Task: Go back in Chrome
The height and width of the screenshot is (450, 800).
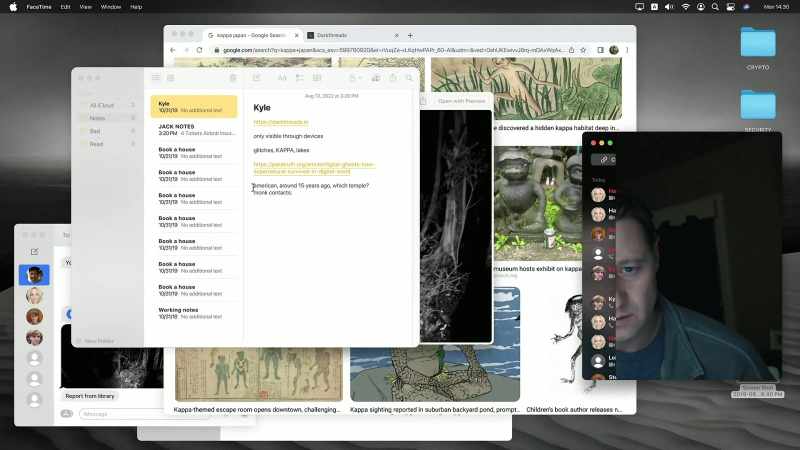Action: [172, 50]
